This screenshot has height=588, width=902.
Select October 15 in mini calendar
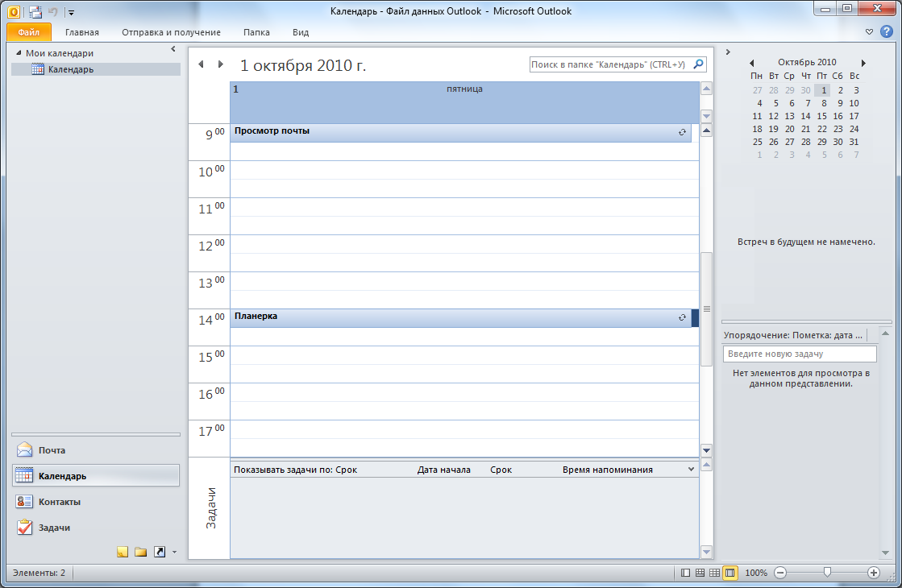pyautogui.click(x=821, y=116)
